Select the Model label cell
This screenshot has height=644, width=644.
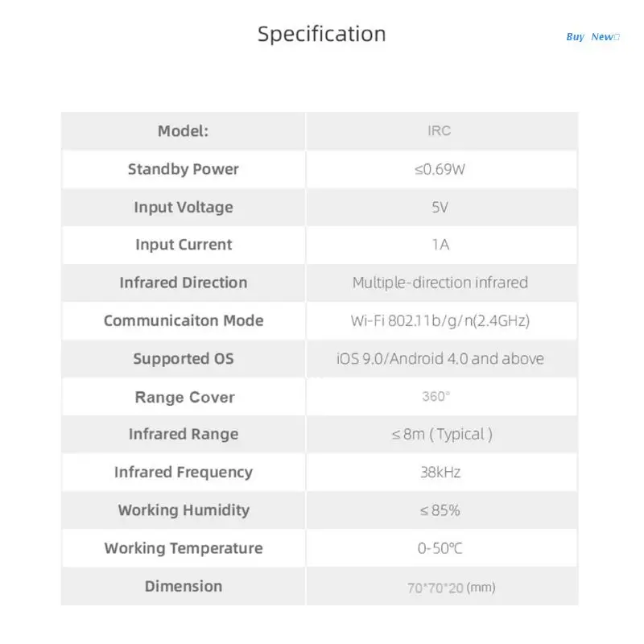coord(183,131)
